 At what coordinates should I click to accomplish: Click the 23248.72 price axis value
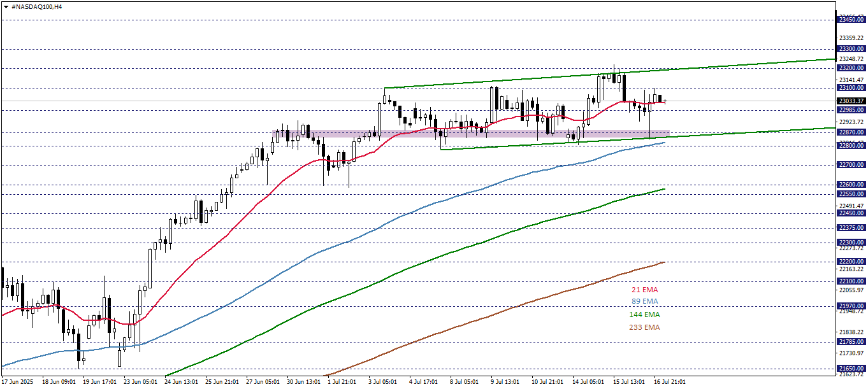point(852,59)
